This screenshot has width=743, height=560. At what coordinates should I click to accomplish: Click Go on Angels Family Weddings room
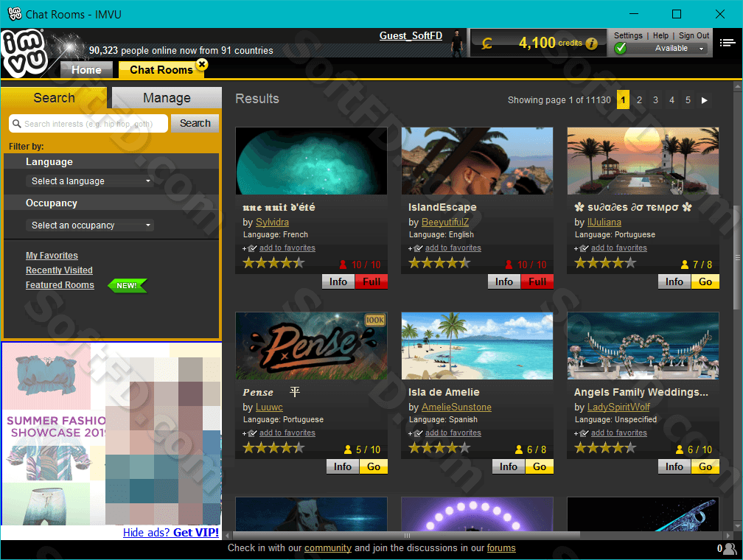click(705, 466)
